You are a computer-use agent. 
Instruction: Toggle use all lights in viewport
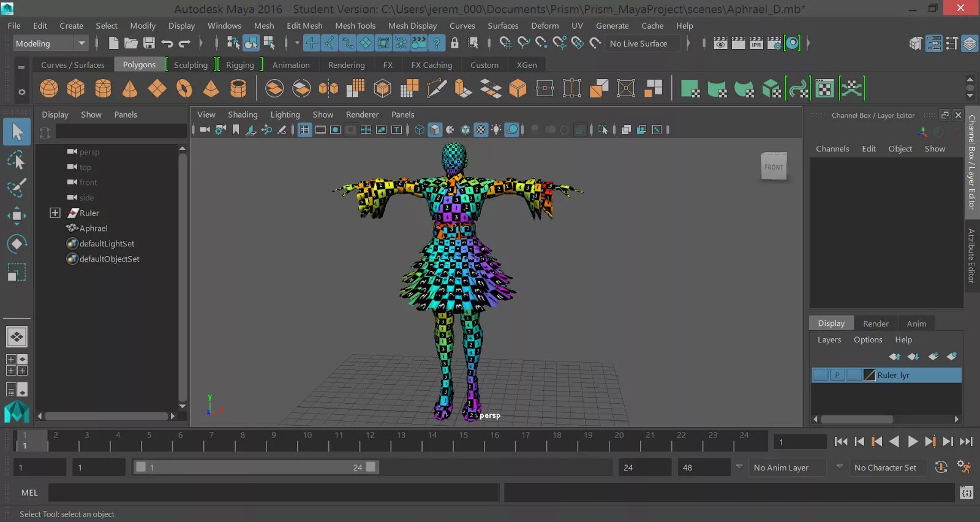click(x=496, y=130)
